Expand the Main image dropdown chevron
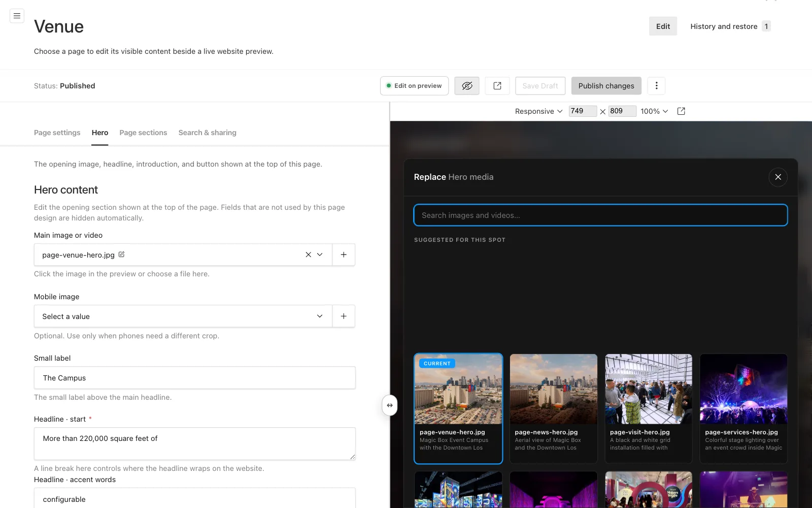The image size is (812, 508). 320,255
